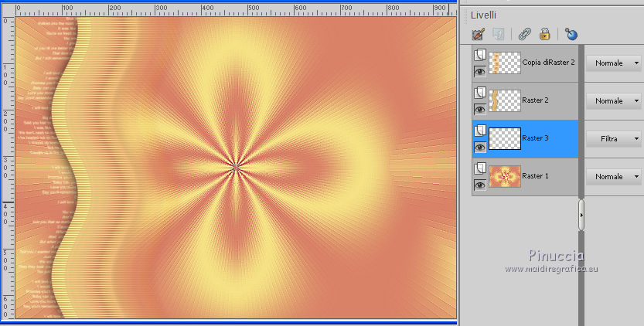Select layer named Raster 1
The height and width of the screenshot is (326, 644).
535,175
